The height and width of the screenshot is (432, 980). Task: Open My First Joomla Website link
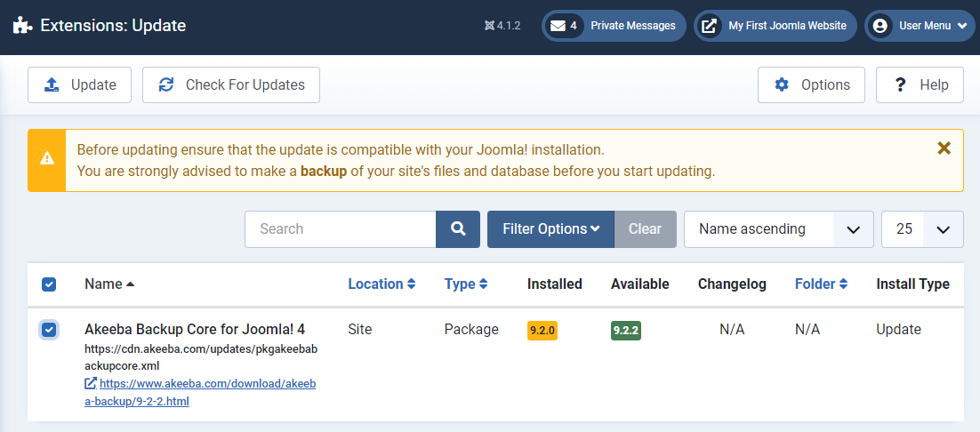[x=775, y=26]
